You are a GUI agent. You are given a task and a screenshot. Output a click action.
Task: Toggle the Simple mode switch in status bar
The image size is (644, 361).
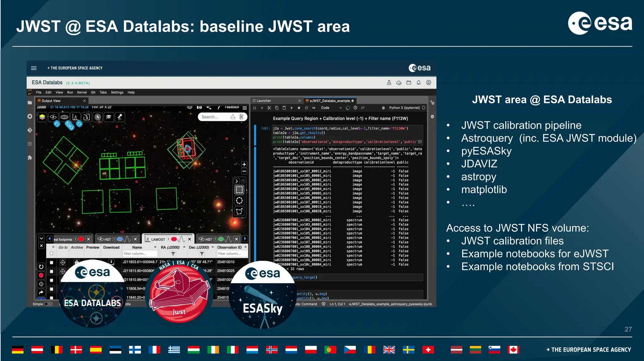tap(48, 304)
